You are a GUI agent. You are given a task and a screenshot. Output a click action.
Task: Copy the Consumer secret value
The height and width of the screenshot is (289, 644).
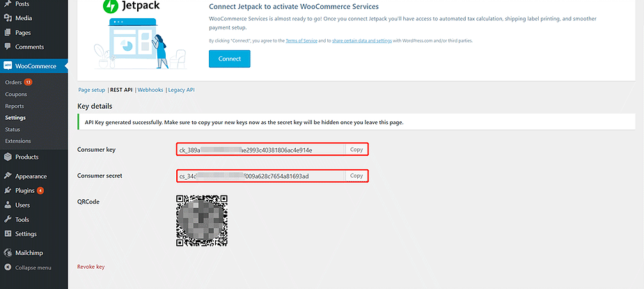tap(356, 175)
